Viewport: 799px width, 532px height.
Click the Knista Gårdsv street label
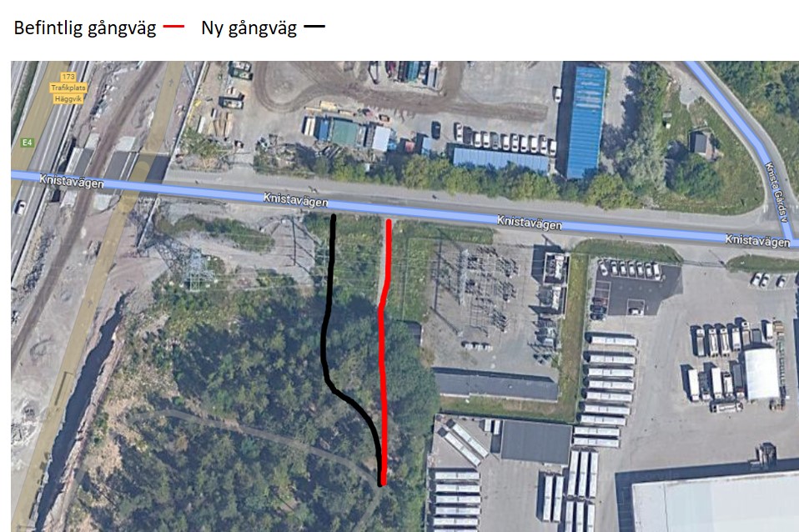click(x=776, y=192)
